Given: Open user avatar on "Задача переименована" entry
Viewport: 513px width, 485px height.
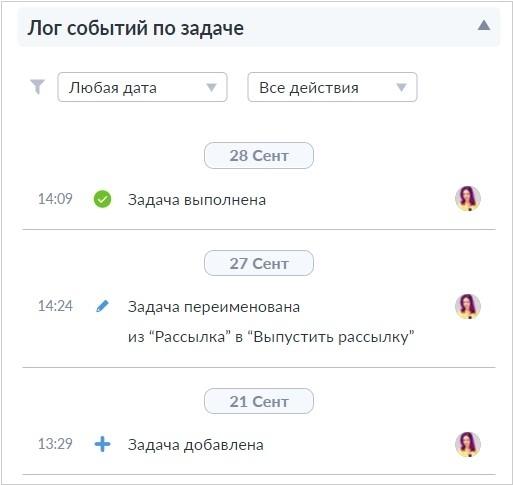Looking at the screenshot, I should (468, 306).
